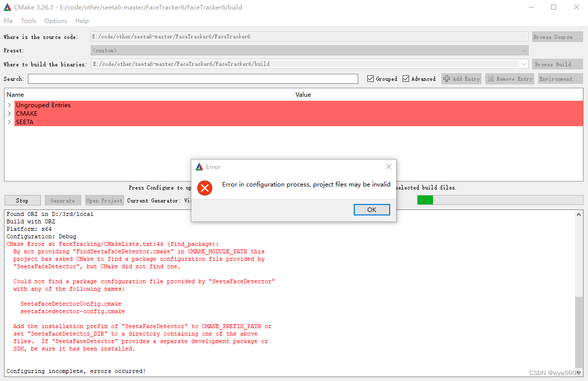The width and height of the screenshot is (588, 381).
Task: Select the SEETA row
Action: click(x=298, y=122)
